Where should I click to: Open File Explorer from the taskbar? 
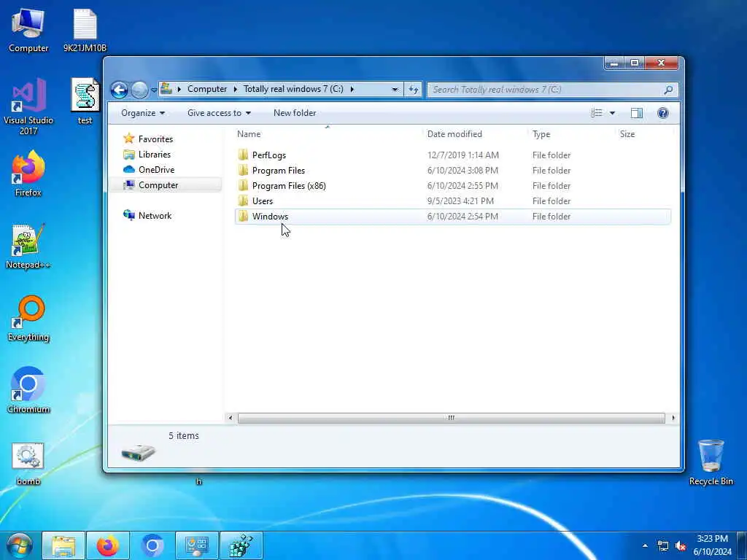point(63,545)
